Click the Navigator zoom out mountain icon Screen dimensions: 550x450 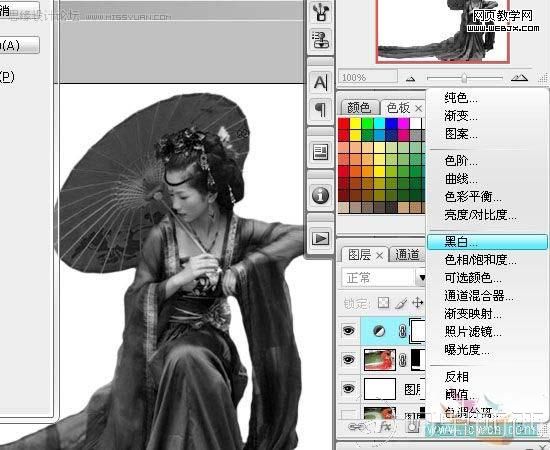(410, 79)
